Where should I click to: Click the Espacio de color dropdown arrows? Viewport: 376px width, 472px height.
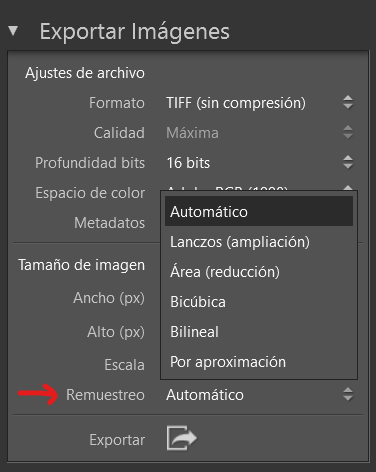point(348,188)
